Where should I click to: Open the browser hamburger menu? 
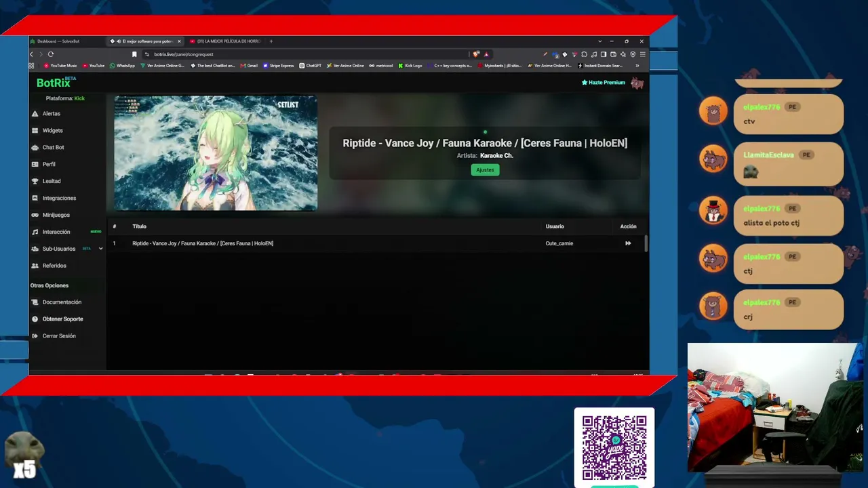point(643,54)
